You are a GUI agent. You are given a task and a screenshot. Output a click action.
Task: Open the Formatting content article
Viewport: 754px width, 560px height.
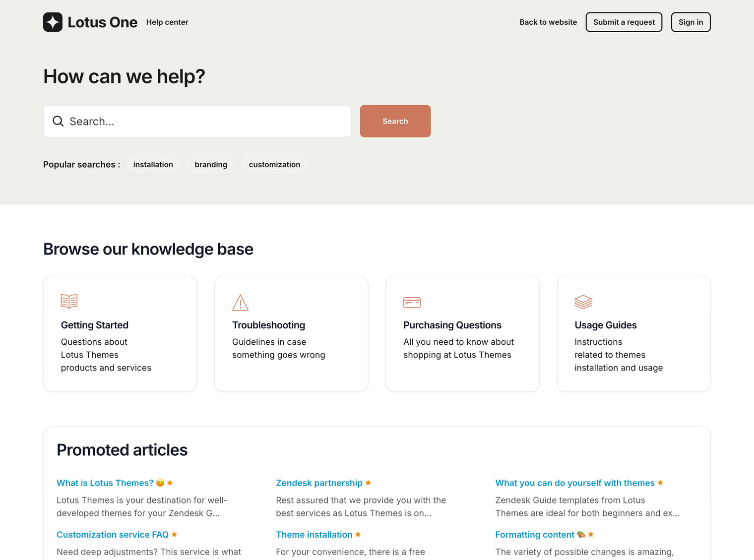535,535
